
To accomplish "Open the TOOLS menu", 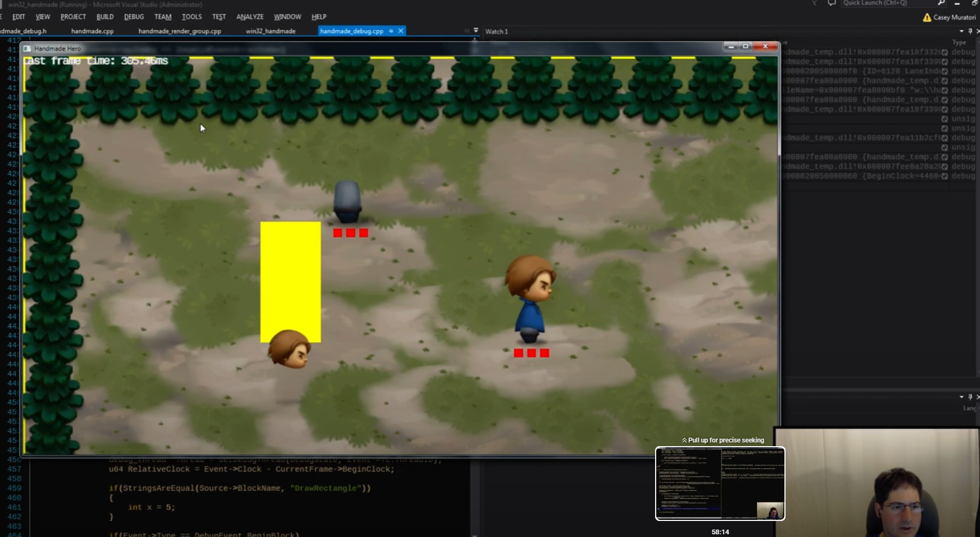I will [x=192, y=17].
